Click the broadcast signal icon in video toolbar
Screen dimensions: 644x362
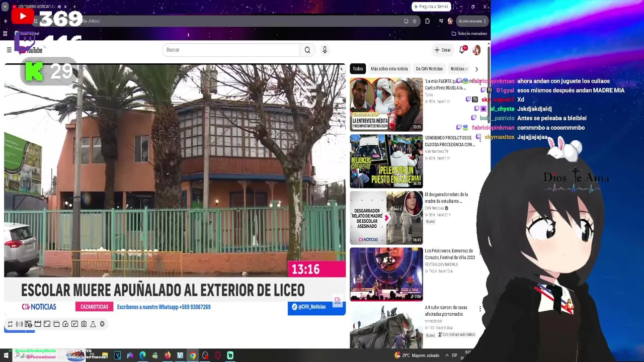click(19, 324)
